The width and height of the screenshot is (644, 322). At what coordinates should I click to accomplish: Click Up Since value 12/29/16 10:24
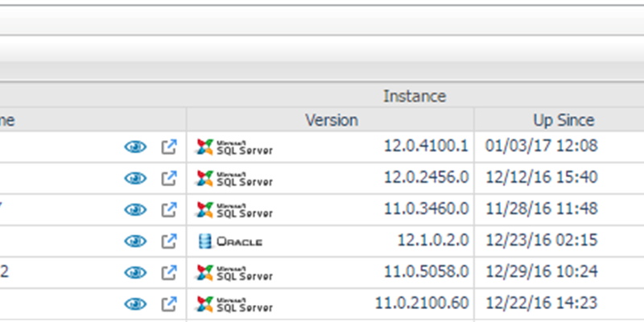point(541,272)
